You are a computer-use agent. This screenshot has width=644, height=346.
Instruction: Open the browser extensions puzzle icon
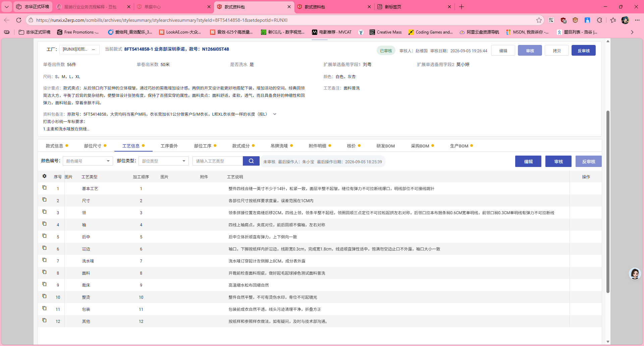[x=599, y=20]
